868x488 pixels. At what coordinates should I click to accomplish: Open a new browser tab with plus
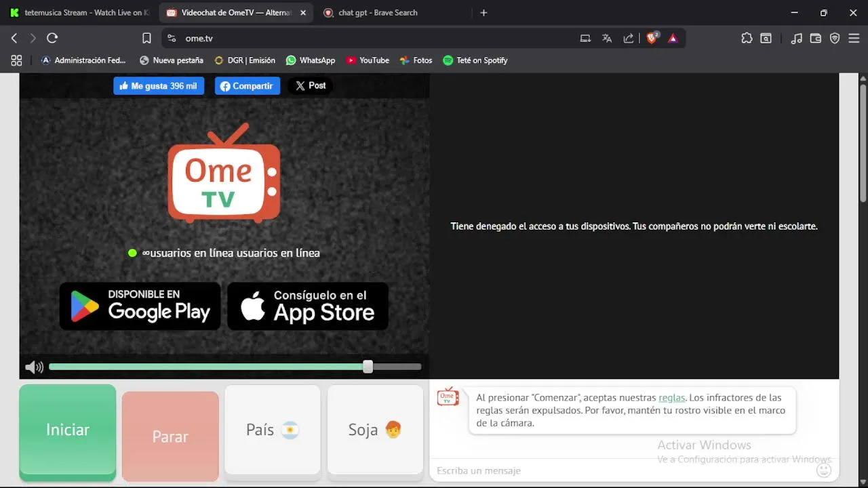(x=484, y=13)
